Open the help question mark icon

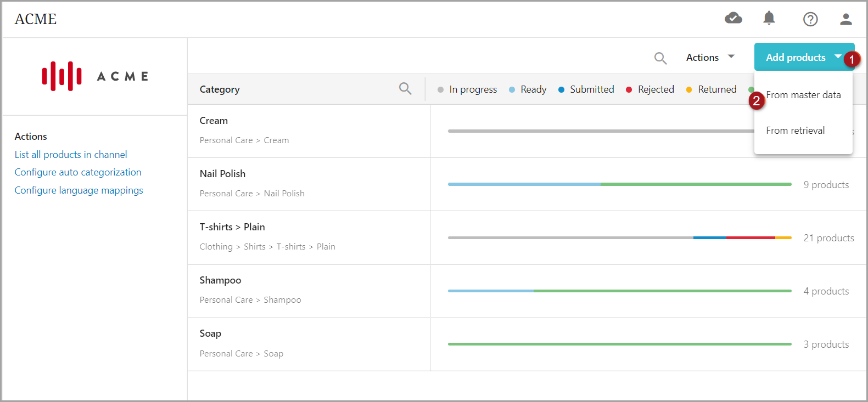coord(810,19)
